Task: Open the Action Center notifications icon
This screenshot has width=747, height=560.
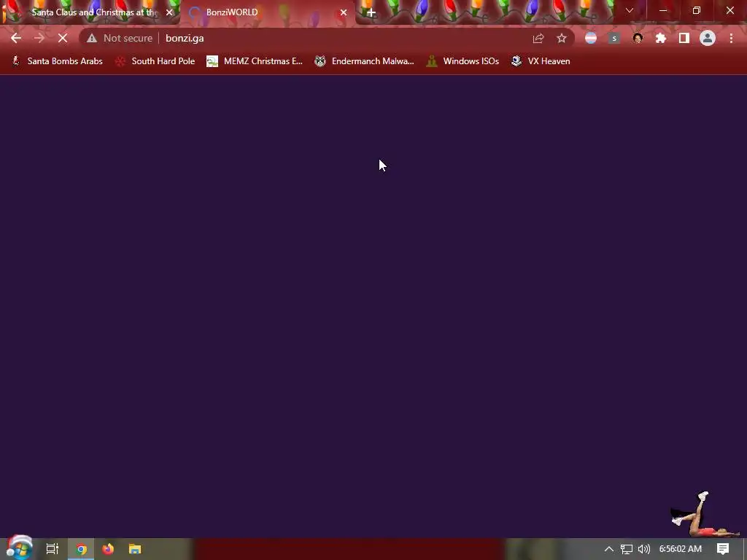Action: click(x=723, y=549)
